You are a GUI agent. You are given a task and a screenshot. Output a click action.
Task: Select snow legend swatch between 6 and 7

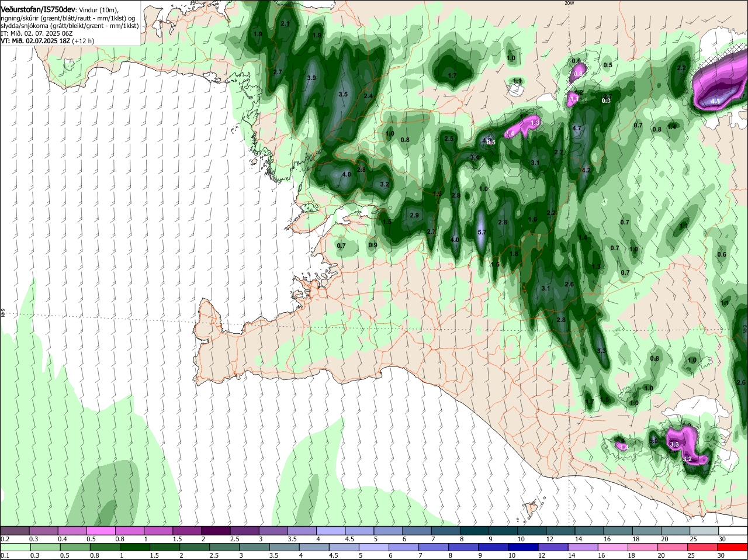pyautogui.click(x=417, y=530)
